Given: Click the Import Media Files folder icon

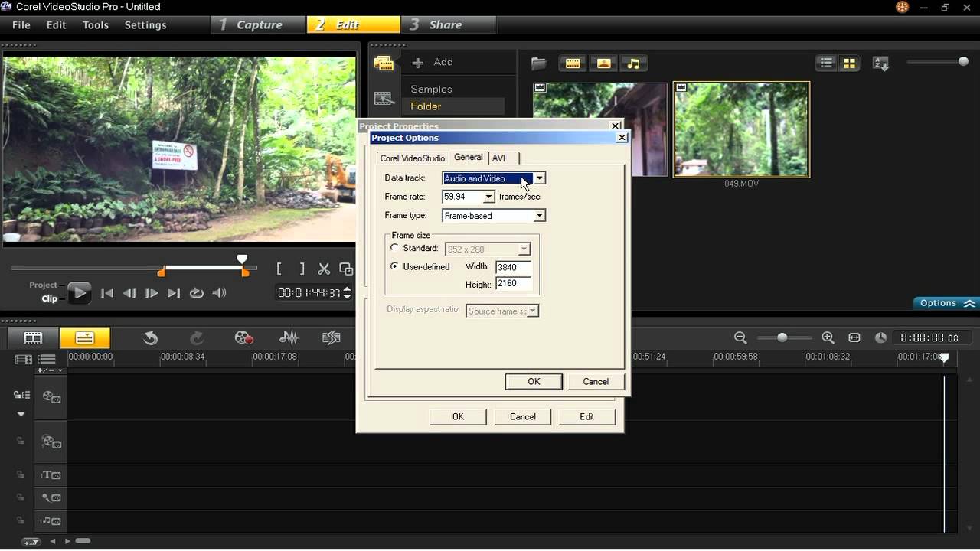Looking at the screenshot, I should tap(539, 64).
